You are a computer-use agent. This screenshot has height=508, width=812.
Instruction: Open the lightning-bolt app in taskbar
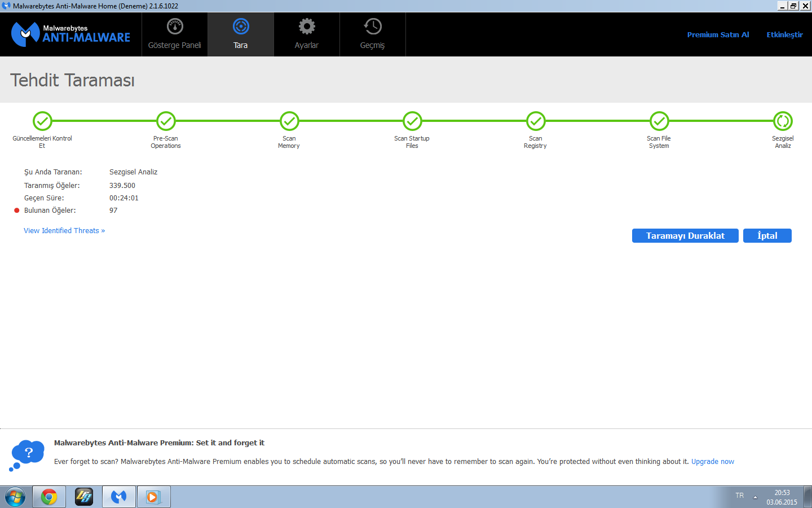point(84,497)
